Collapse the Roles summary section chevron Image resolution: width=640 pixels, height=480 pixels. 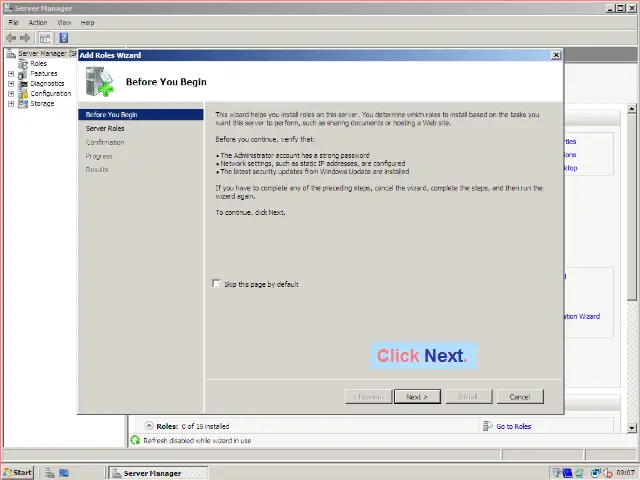149,426
